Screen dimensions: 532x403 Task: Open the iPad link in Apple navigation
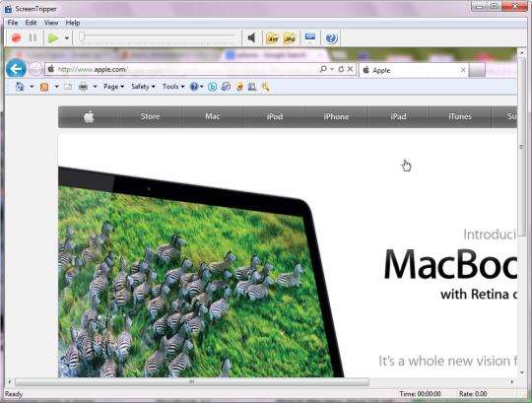click(x=398, y=116)
